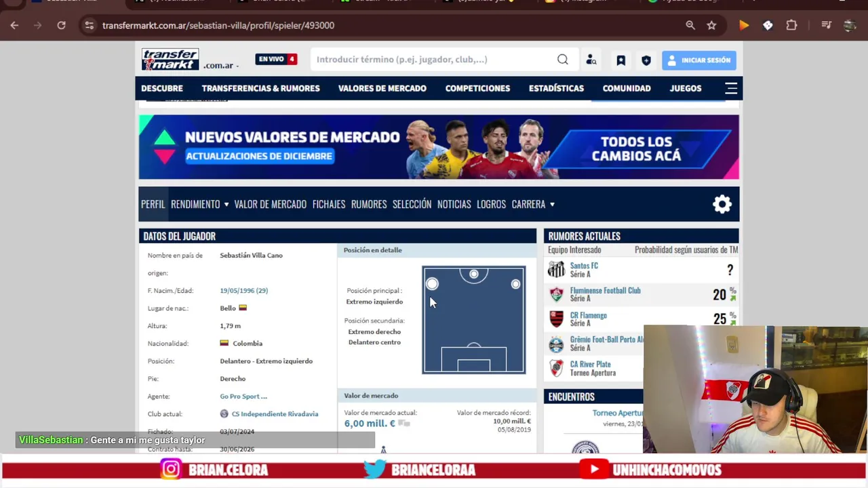
Task: Switch to the Rumores tab
Action: [369, 204]
